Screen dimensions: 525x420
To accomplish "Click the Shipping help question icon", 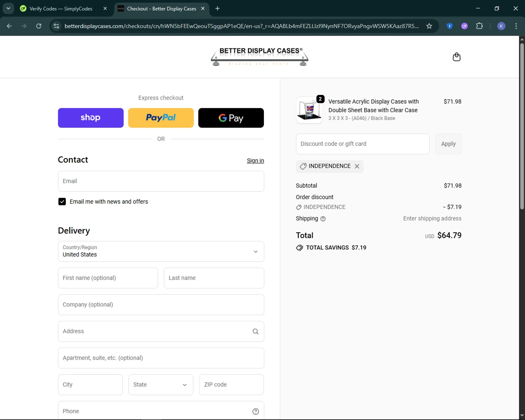I will (x=323, y=219).
